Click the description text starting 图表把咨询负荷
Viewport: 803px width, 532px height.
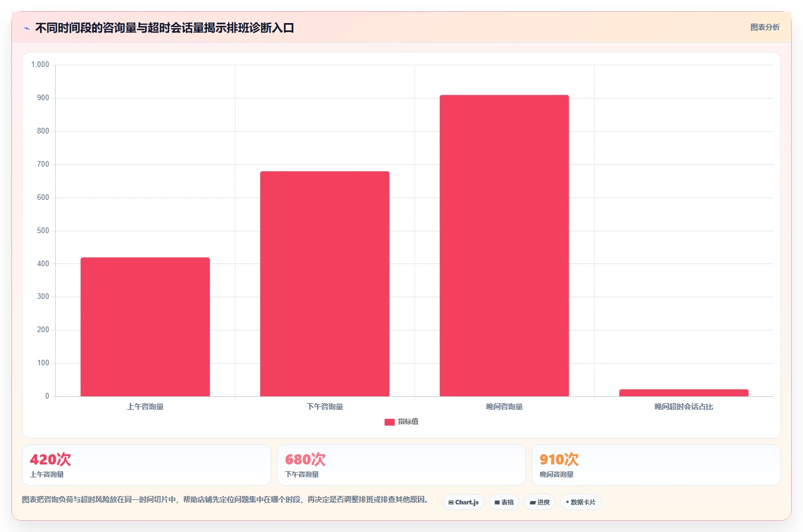pyautogui.click(x=226, y=499)
